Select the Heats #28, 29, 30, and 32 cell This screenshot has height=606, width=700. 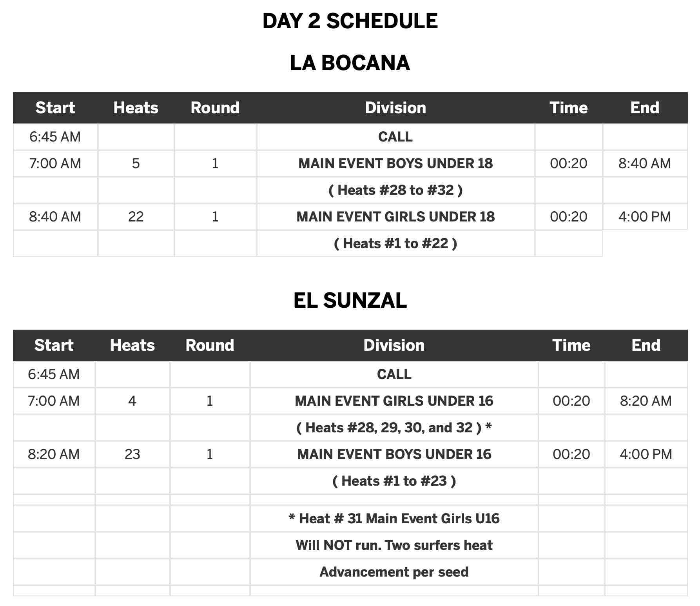[x=394, y=428]
